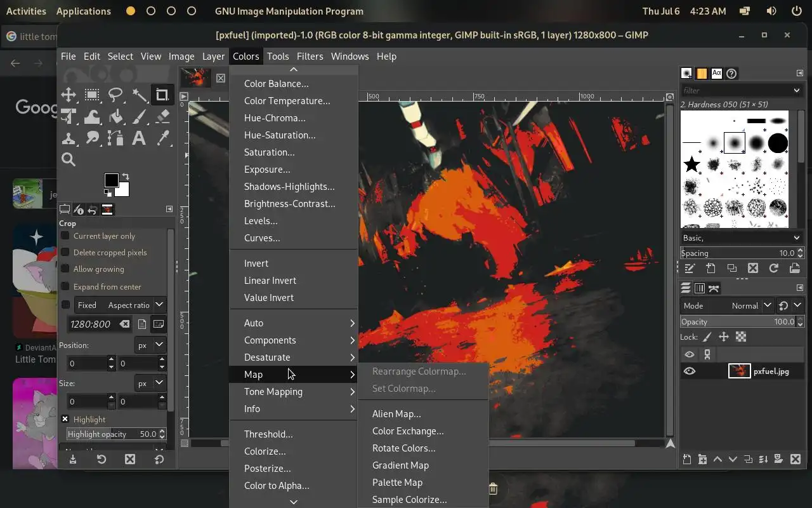Refresh brushes button
812x508 pixels.
tap(774, 269)
